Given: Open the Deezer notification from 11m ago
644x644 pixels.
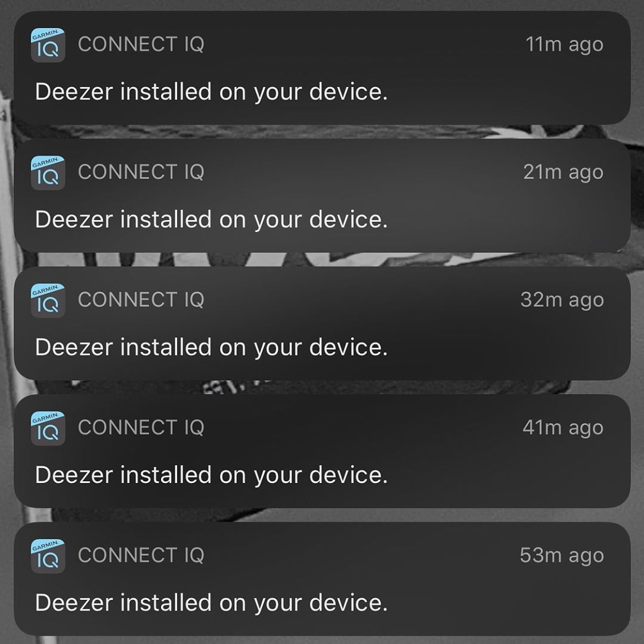Looking at the screenshot, I should [x=322, y=68].
